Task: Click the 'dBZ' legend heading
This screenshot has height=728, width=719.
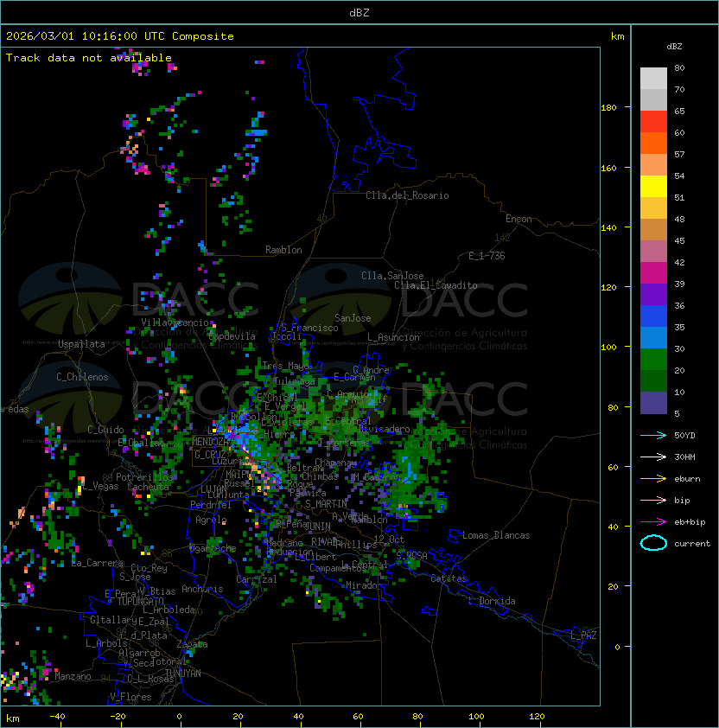Action: tap(674, 47)
